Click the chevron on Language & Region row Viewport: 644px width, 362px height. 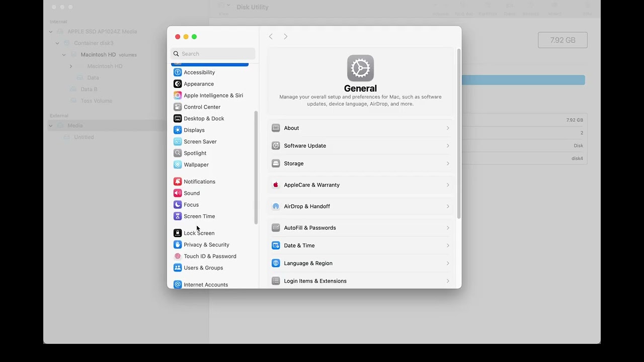tap(448, 263)
